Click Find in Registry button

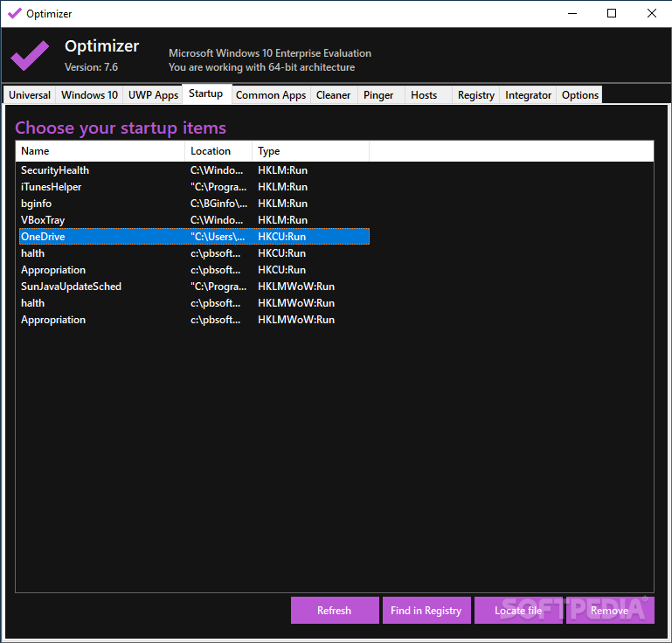pyautogui.click(x=426, y=611)
